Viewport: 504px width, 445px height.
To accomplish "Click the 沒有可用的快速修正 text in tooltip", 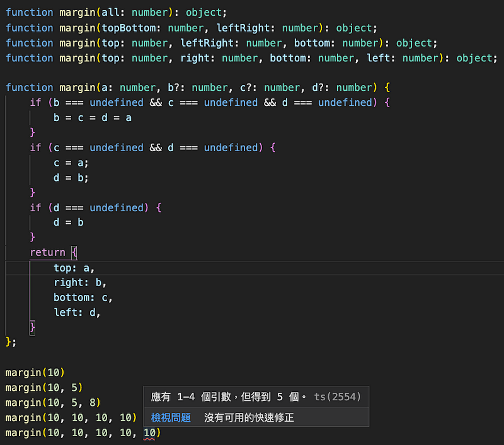I will (249, 417).
